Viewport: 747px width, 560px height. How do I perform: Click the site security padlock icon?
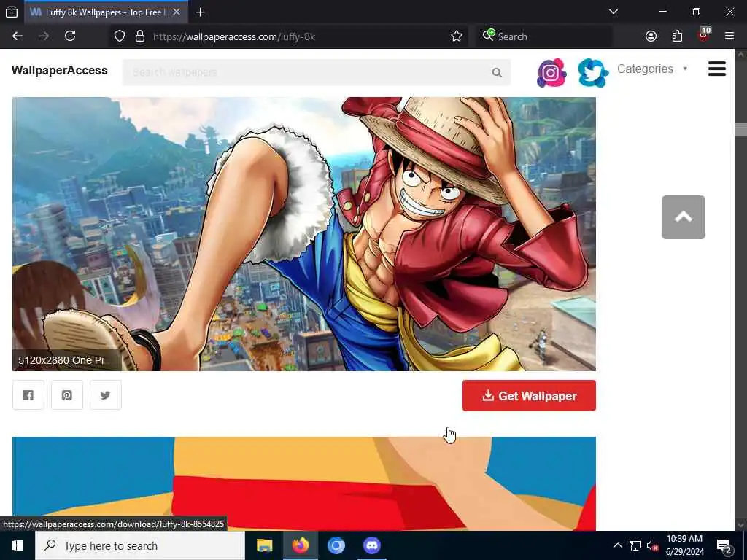tap(139, 36)
